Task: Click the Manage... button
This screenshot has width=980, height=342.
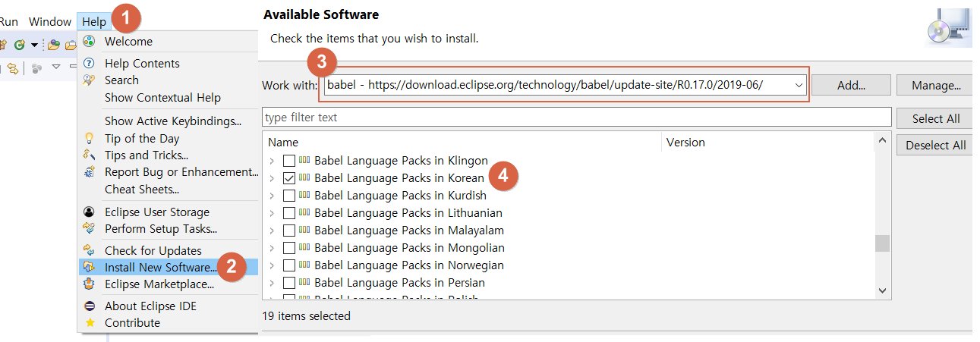Action: 937,86
